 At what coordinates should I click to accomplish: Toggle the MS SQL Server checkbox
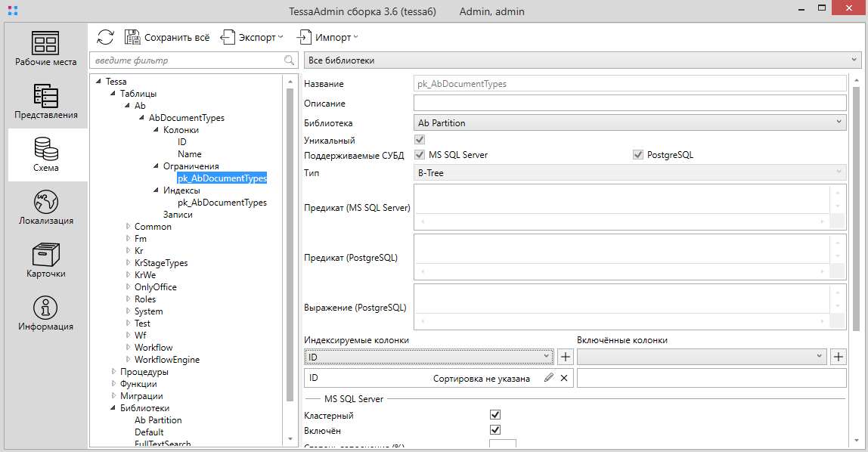pos(420,155)
